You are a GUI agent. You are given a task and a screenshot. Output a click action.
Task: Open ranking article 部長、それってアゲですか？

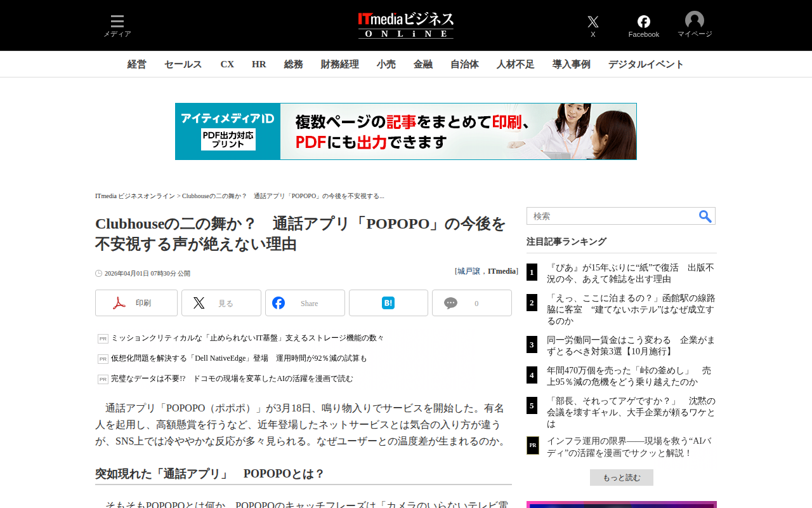click(631, 412)
